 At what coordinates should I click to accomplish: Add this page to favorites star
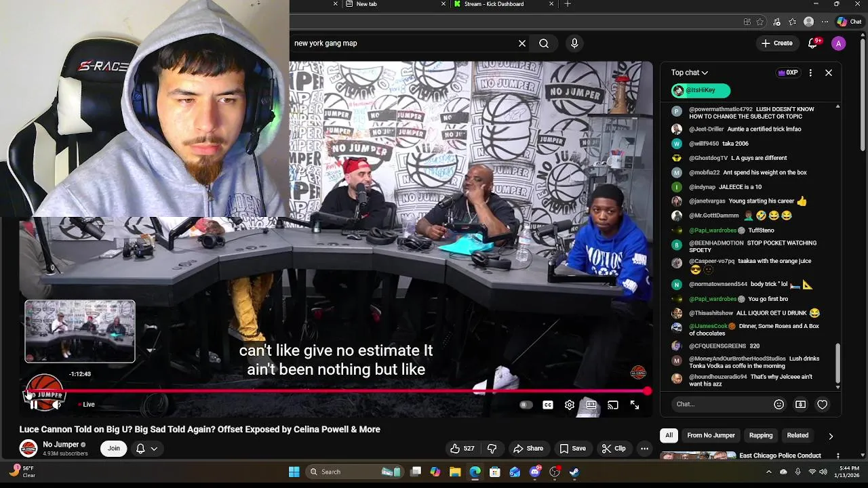tap(760, 22)
